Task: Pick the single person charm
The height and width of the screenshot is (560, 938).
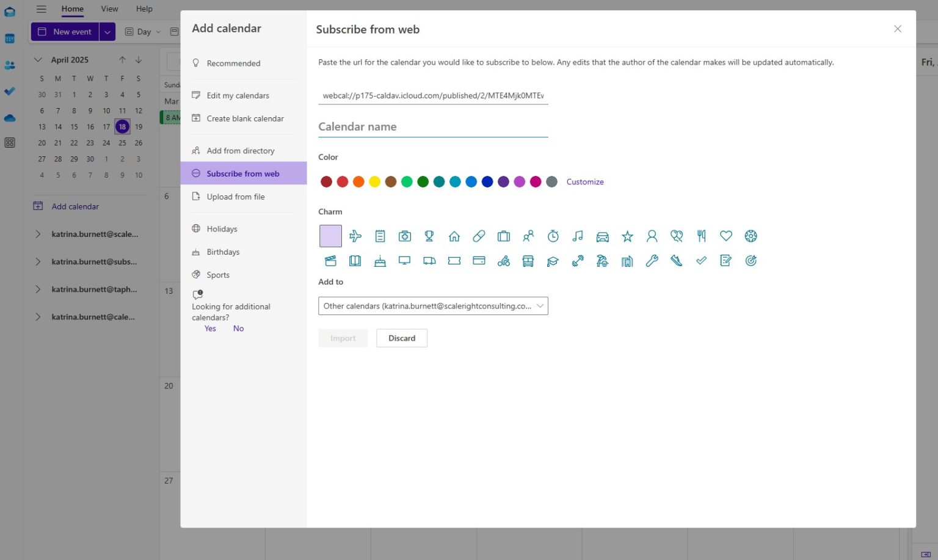Action: [x=652, y=236]
